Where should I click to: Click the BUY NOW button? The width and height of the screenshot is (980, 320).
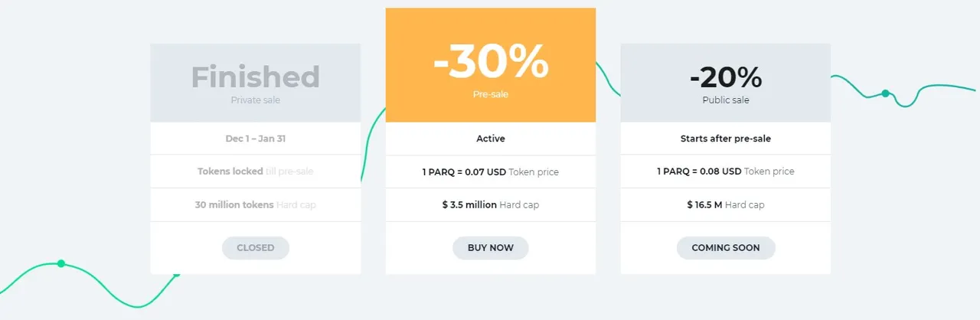coord(490,248)
